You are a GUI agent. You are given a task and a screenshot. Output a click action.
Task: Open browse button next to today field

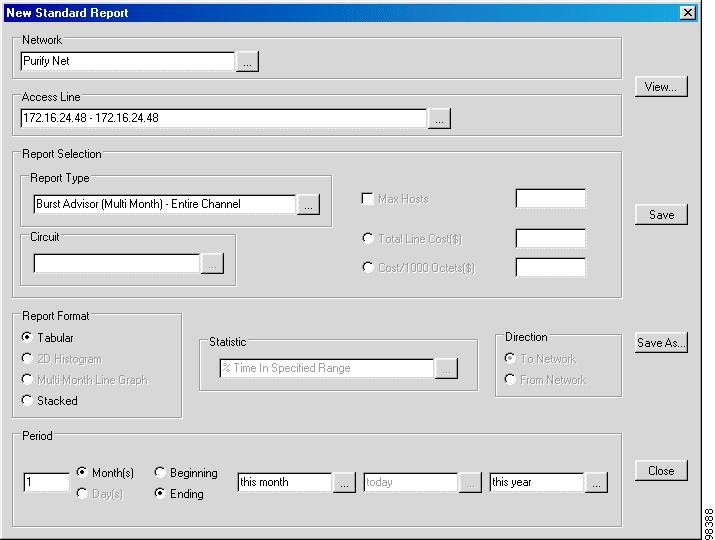(x=470, y=482)
